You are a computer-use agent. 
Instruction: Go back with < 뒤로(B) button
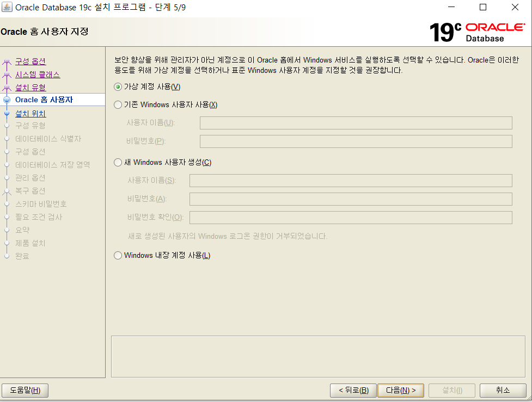click(x=353, y=391)
